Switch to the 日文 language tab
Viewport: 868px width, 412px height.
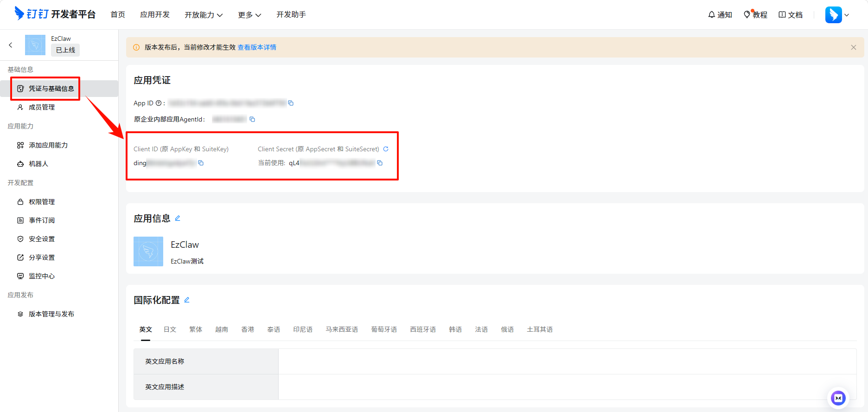(x=170, y=329)
